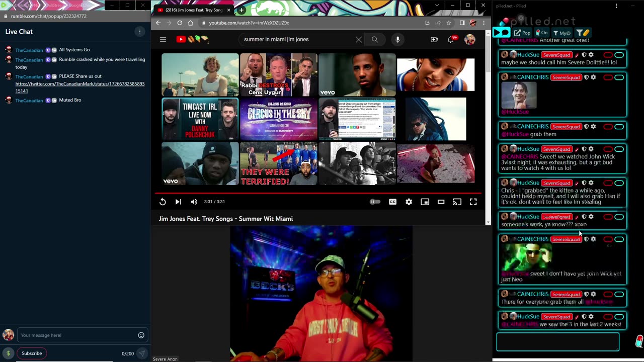Click red pill on 'grab them' message
Viewport: 644px width, 362px height.
pos(608,127)
